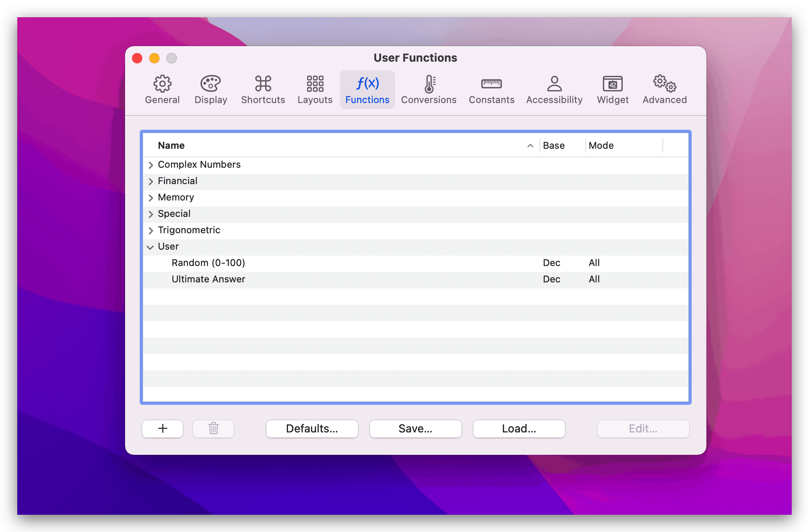Open the Widget preferences tab

(612, 90)
